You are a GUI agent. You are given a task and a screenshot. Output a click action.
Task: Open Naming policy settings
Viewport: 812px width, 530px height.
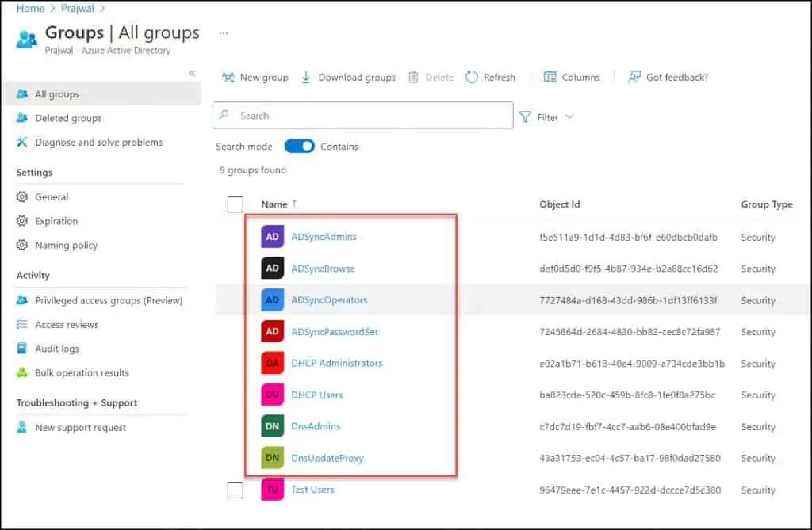[x=67, y=245]
